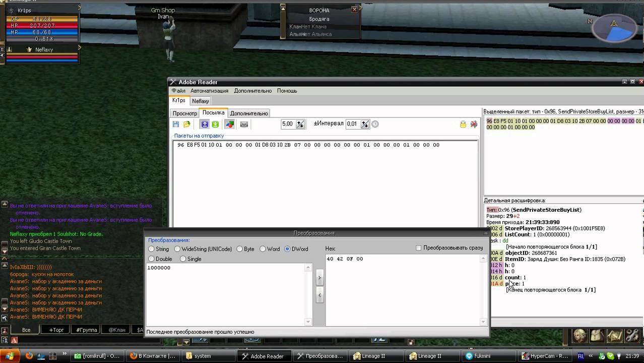Image resolution: width=644 pixels, height=363 pixels.
Task: Switch to the Просмотр tab
Action: point(185,113)
